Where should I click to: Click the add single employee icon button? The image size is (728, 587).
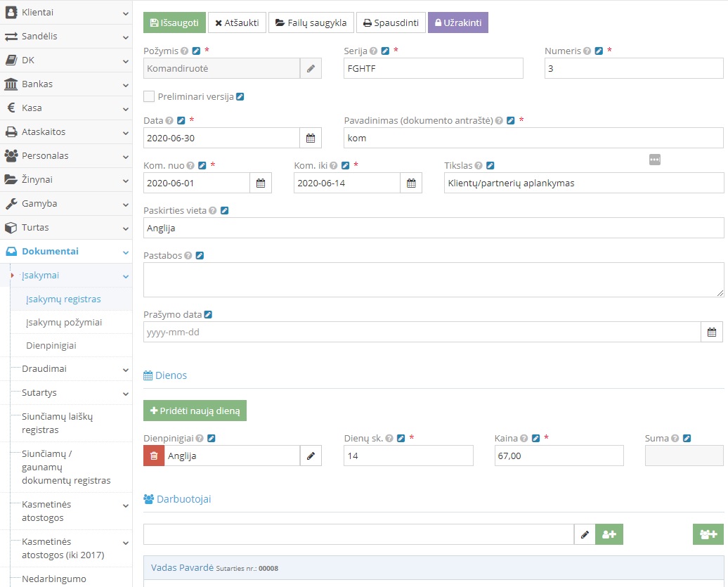(609, 534)
